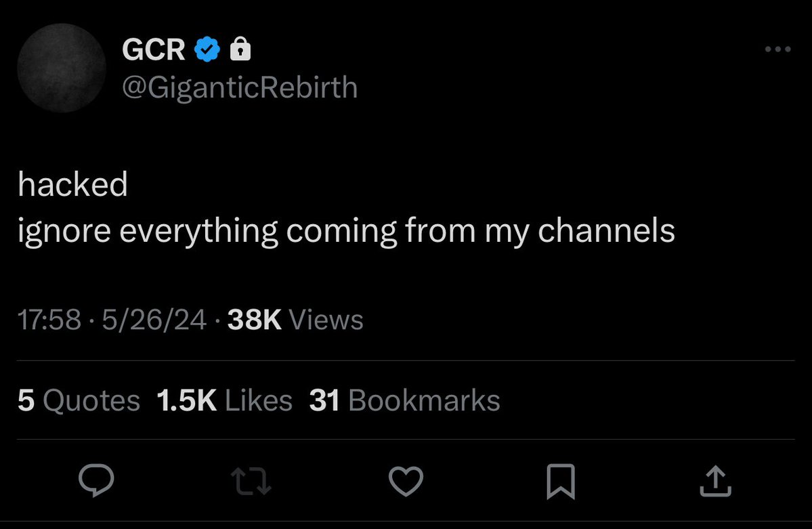The height and width of the screenshot is (529, 812).
Task: View the 1.5K Likes list
Action: click(x=224, y=400)
